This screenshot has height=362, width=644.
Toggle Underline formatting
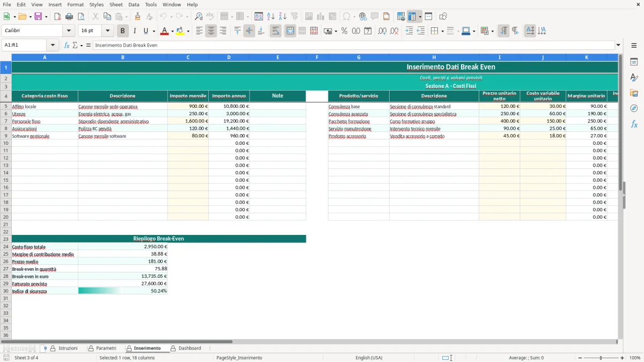[x=146, y=31]
